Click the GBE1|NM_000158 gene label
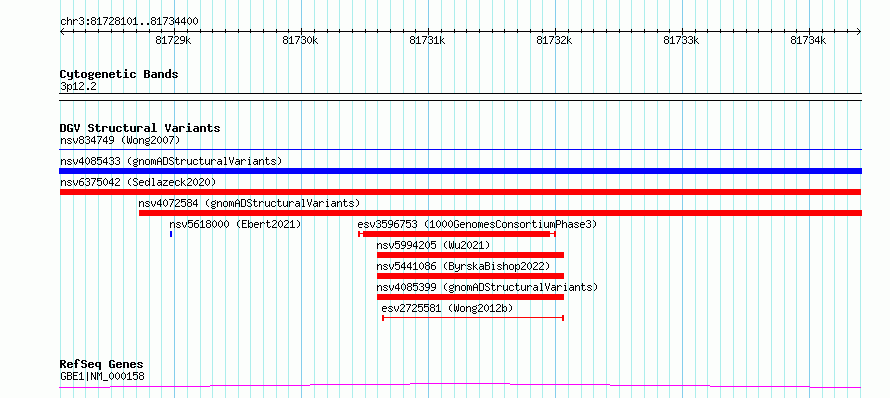This screenshot has height=398, width=890. (102, 376)
